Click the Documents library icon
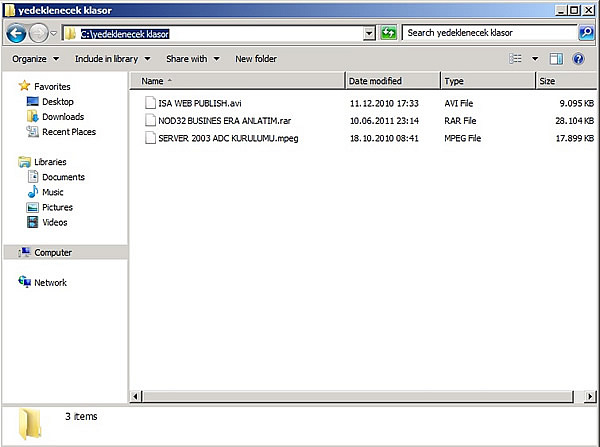This screenshot has width=600, height=447. (x=33, y=177)
